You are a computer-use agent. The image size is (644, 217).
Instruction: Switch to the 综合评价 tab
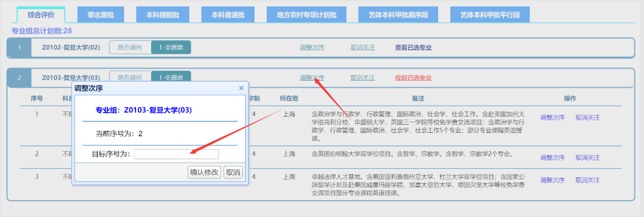41,15
